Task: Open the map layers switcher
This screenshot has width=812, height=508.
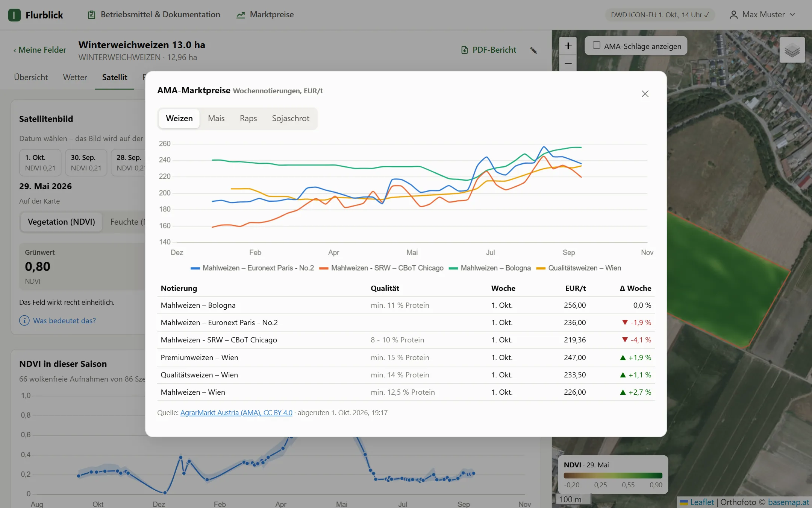Action: 792,50
